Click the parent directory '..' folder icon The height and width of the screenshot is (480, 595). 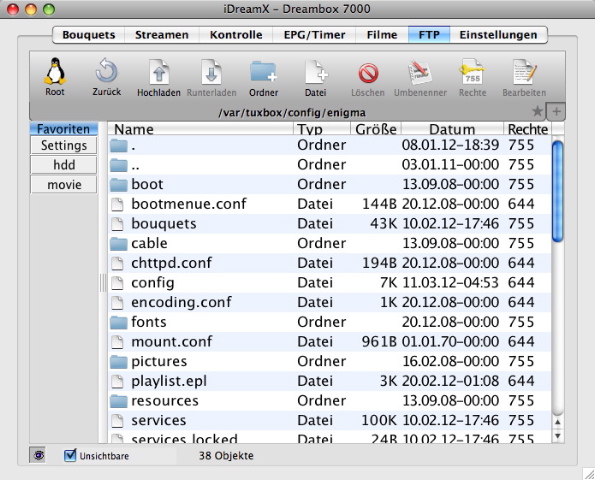[x=118, y=165]
